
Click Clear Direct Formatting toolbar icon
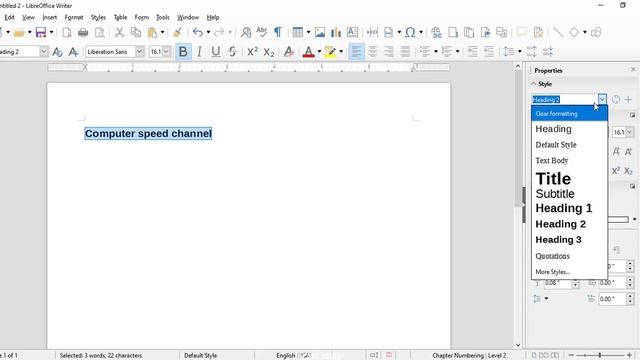point(289,52)
